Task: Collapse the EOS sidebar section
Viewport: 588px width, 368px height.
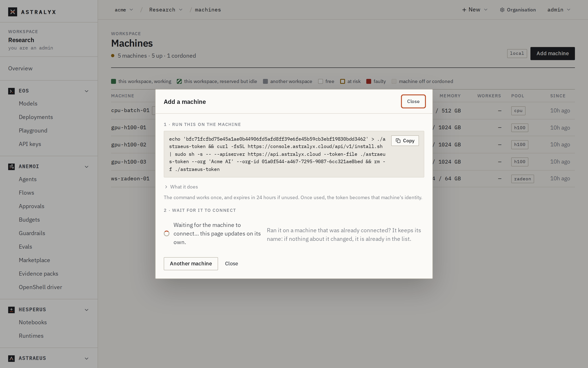Action: point(87,91)
